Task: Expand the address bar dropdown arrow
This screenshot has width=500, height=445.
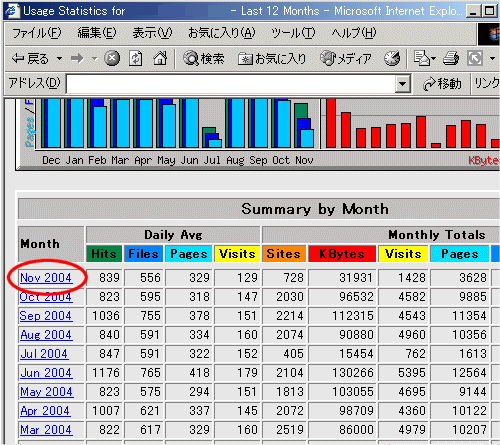Action: pos(402,83)
